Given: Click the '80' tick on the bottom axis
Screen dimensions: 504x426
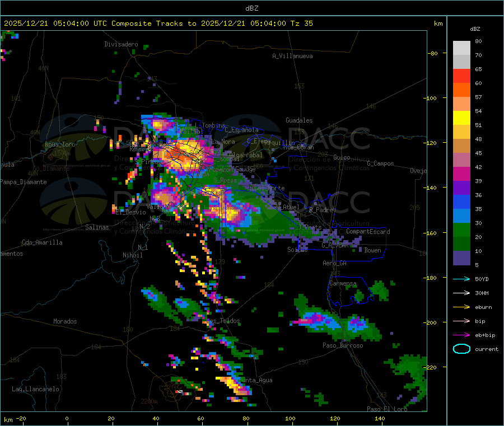Looking at the screenshot, I should point(246,418).
